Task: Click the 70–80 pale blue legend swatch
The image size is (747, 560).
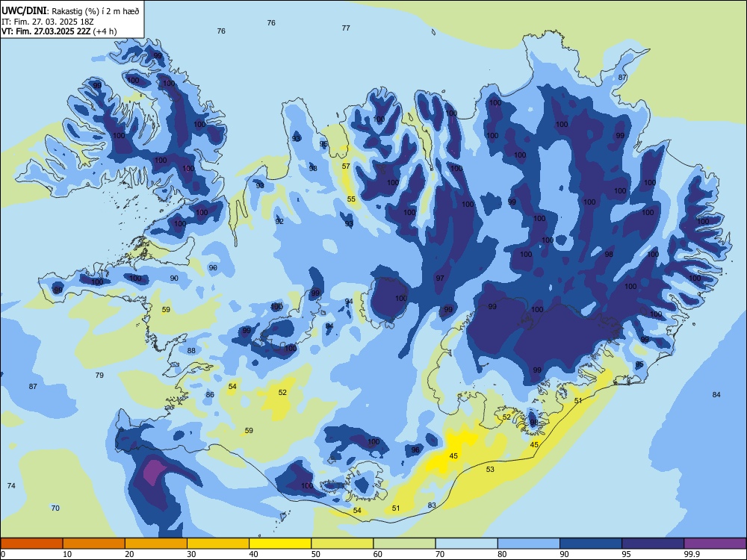Action: 466,544
